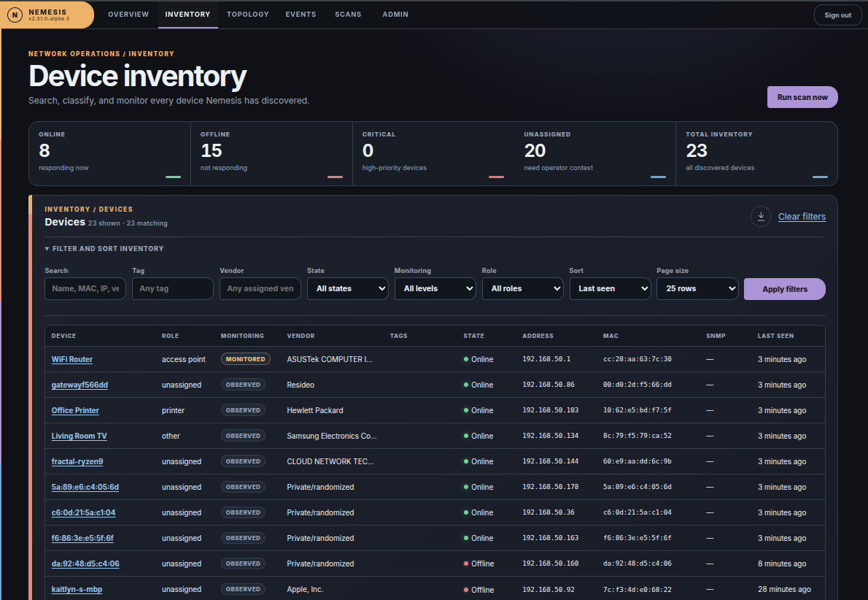Viewport: 868px width, 600px height.
Task: Click the vendor Resideo
Action: (301, 385)
